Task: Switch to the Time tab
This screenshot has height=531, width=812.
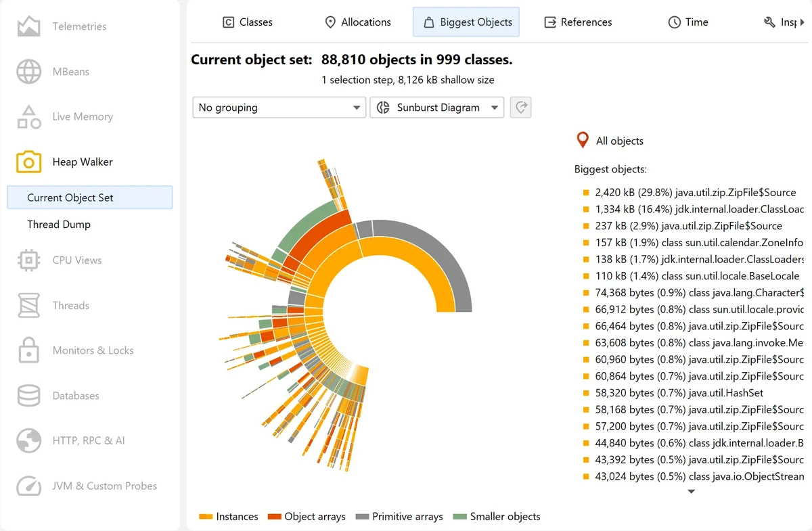Action: click(x=688, y=22)
